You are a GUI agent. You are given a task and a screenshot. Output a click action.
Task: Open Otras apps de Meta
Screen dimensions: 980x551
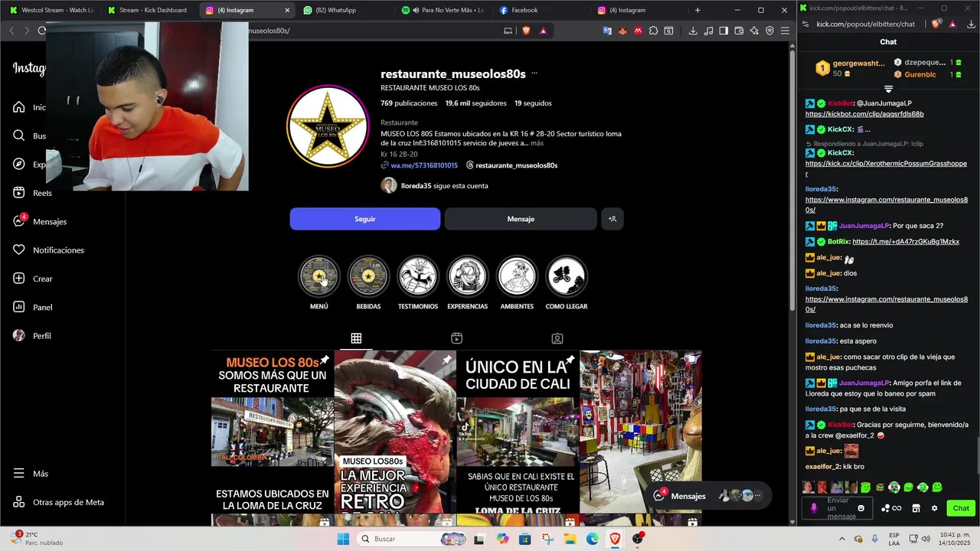click(58, 502)
